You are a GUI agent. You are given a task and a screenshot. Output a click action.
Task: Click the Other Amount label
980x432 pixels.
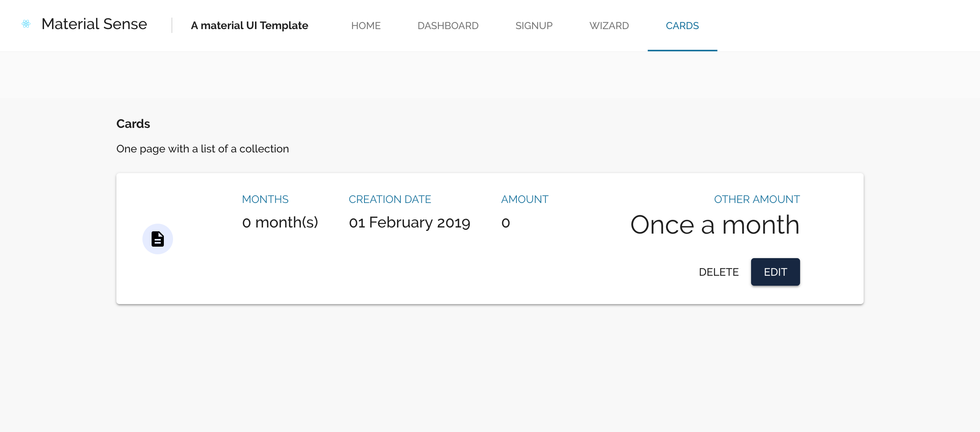pos(756,199)
